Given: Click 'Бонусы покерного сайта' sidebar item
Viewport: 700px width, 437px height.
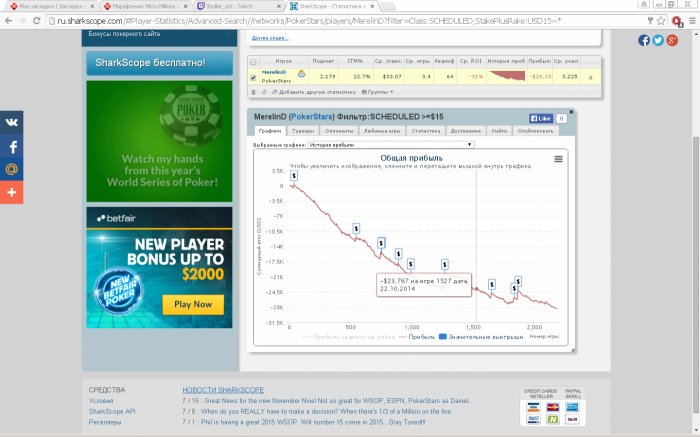Looking at the screenshot, I should coord(124,34).
